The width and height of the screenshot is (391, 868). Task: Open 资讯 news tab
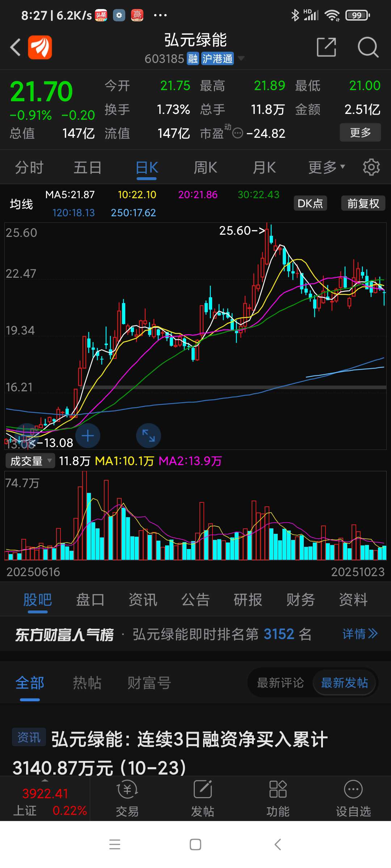pyautogui.click(x=143, y=600)
